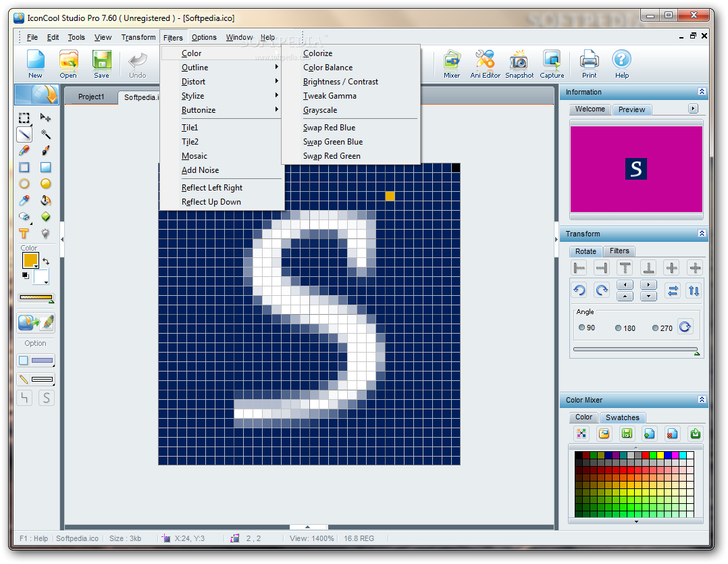Choose the line drawing tool
The width and height of the screenshot is (728, 564).
point(24,134)
